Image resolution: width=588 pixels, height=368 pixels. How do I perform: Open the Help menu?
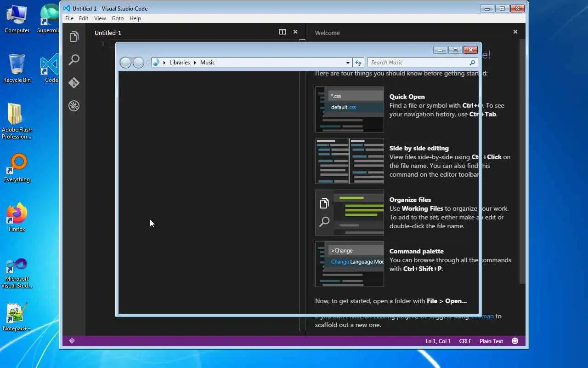click(x=135, y=18)
